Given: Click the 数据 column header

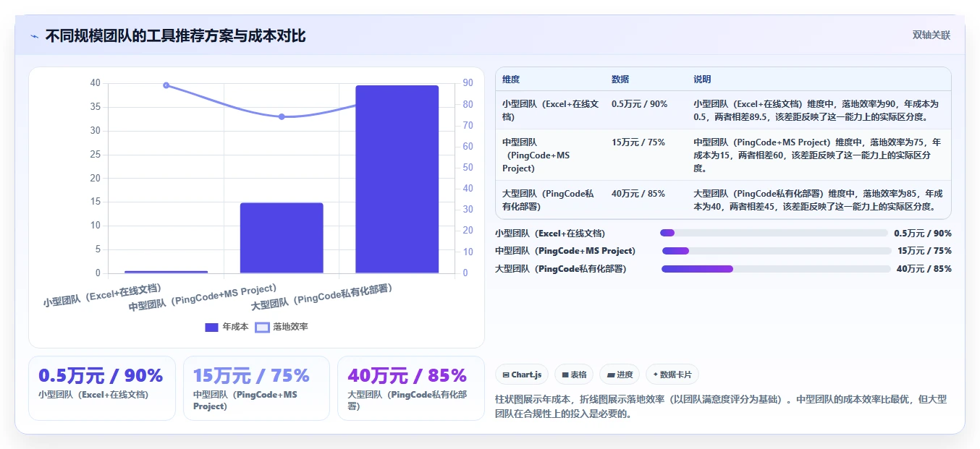Looking at the screenshot, I should point(620,79).
